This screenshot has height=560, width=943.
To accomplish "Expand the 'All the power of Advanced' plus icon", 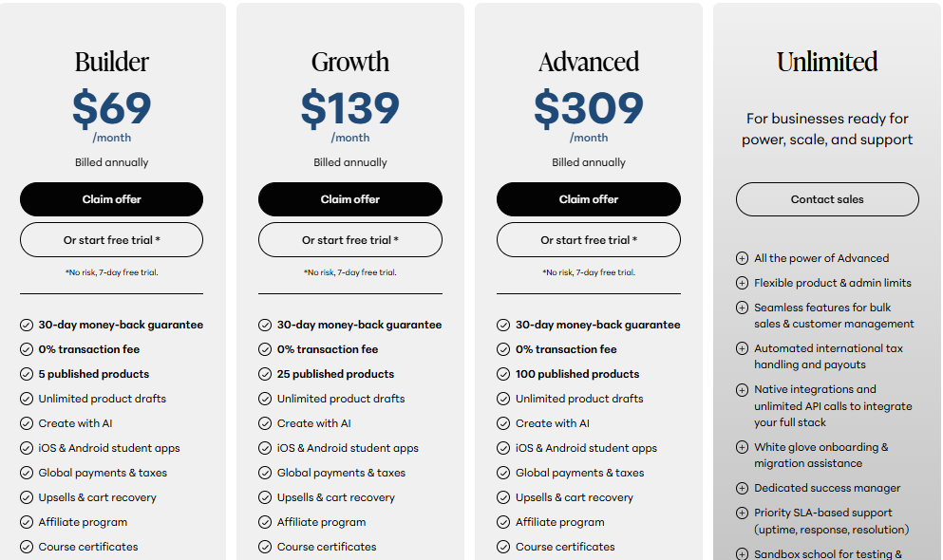I will (742, 258).
